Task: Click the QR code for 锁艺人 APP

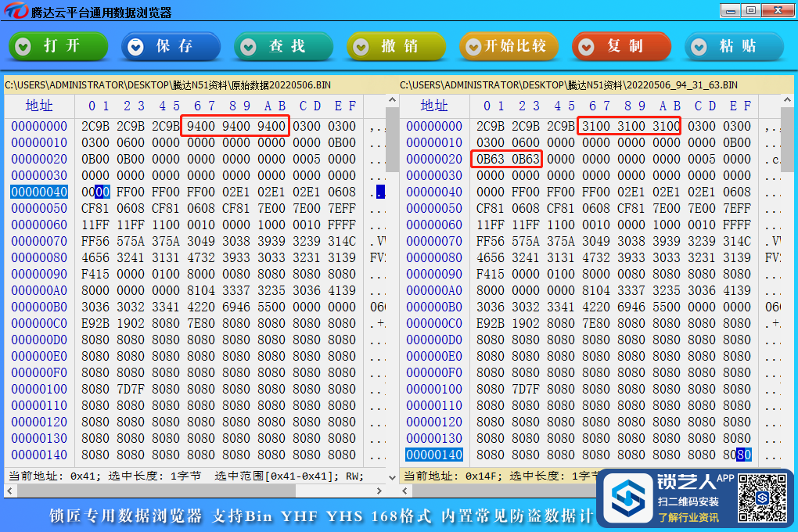Action: pos(762,498)
